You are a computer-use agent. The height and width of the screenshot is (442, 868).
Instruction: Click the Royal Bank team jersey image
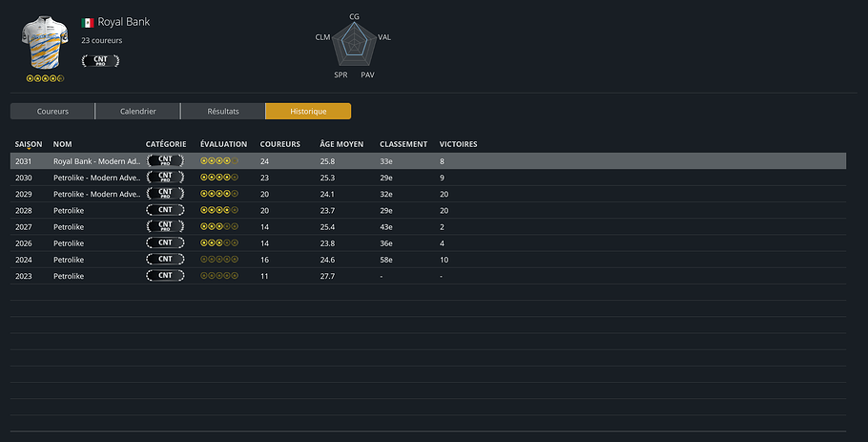45,44
